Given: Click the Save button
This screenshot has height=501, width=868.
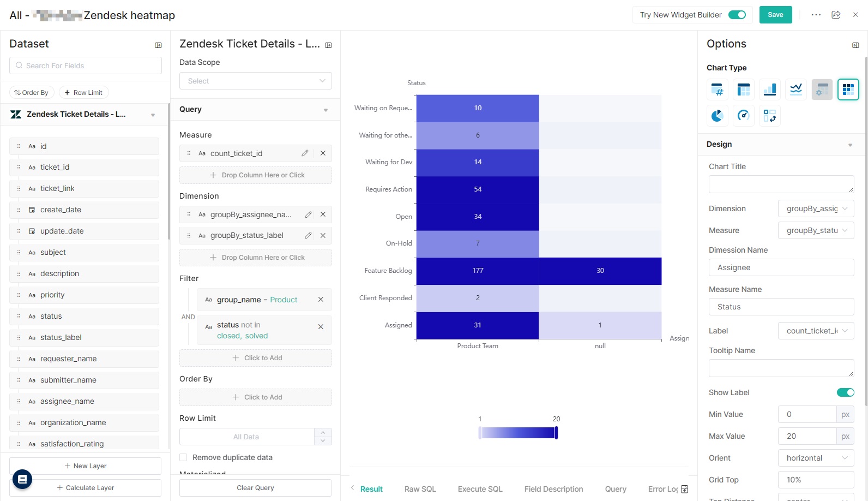Looking at the screenshot, I should tap(775, 15).
